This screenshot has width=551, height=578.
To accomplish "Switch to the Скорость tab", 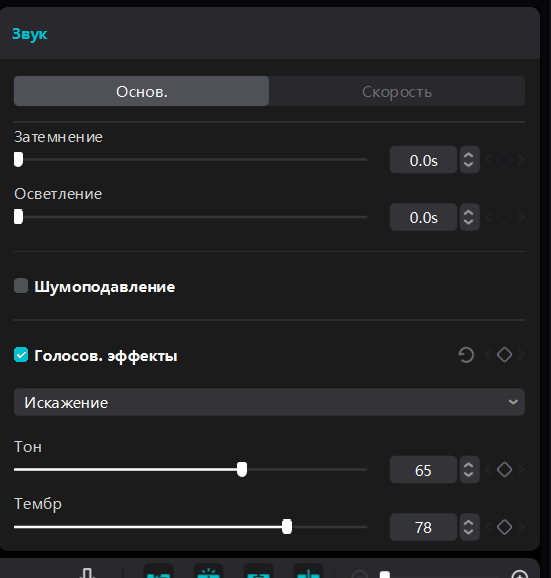I will pyautogui.click(x=397, y=91).
